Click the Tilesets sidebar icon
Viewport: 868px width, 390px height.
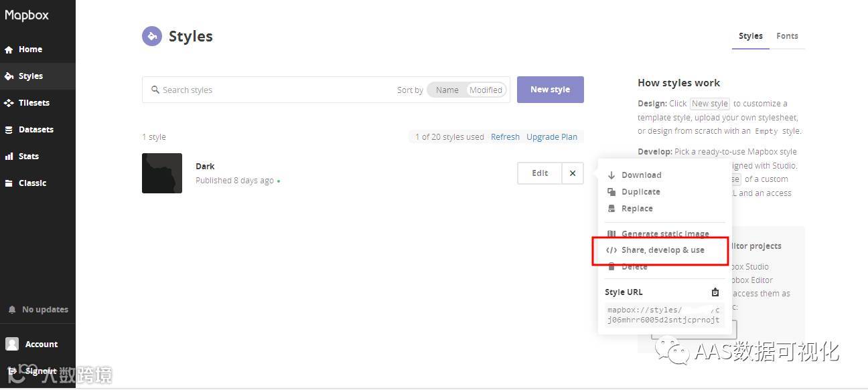coord(9,103)
